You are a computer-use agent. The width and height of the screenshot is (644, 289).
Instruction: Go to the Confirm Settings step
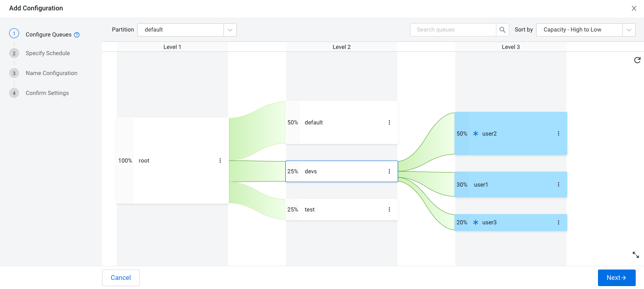coord(47,93)
